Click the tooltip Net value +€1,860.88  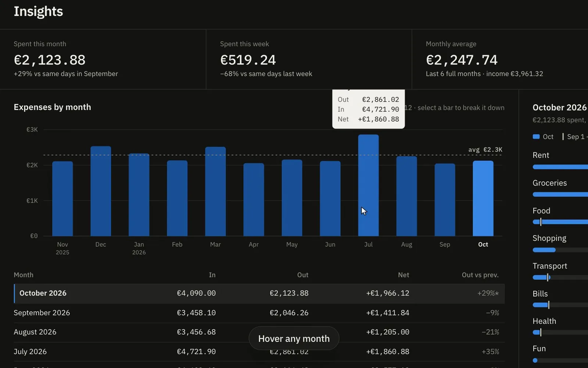(379, 119)
